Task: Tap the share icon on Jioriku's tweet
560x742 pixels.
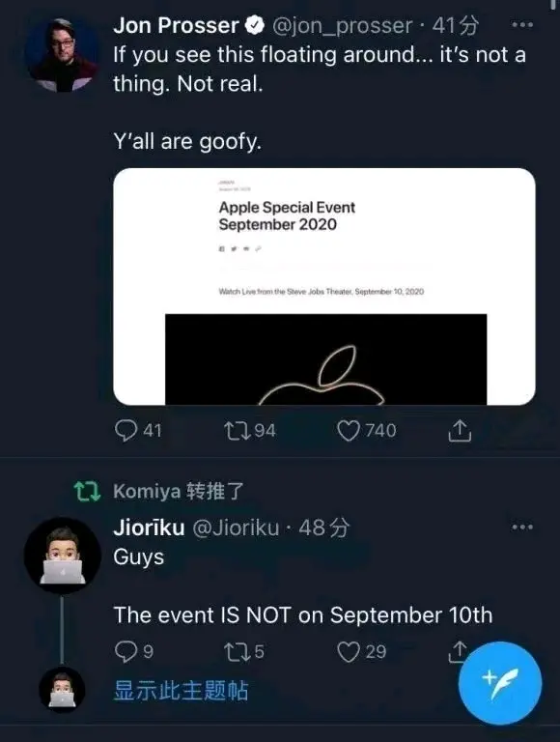Action: [458, 650]
